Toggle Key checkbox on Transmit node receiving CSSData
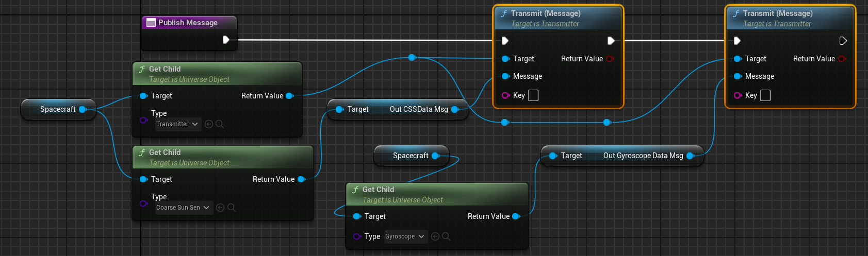Viewport: 868px width, 256px height. click(x=533, y=95)
